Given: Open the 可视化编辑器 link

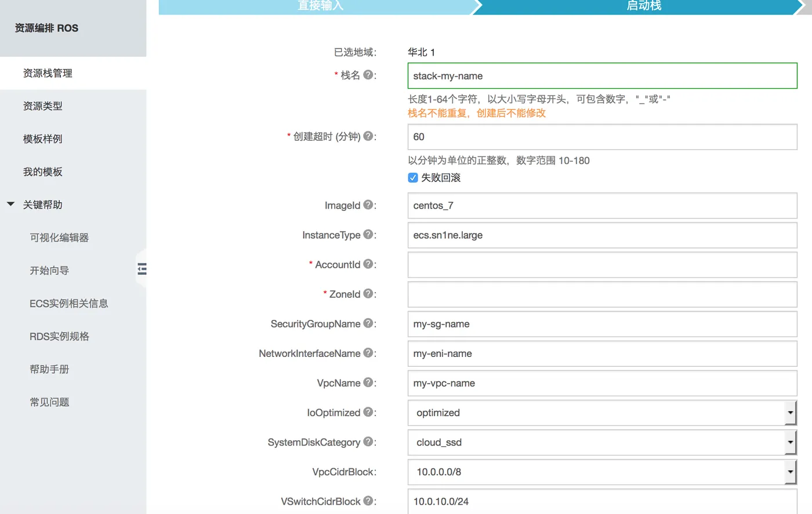Looking at the screenshot, I should pos(59,238).
